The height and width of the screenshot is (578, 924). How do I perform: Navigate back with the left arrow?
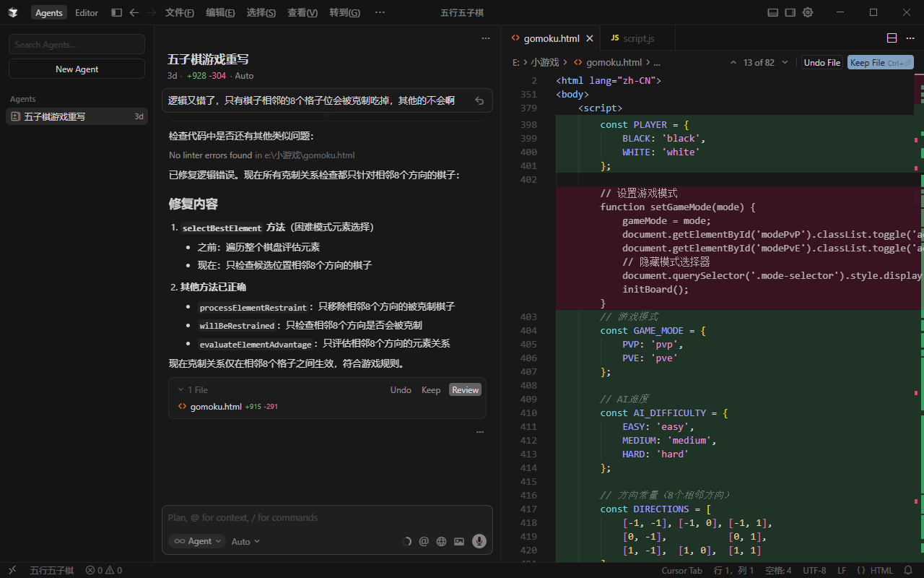pos(134,12)
